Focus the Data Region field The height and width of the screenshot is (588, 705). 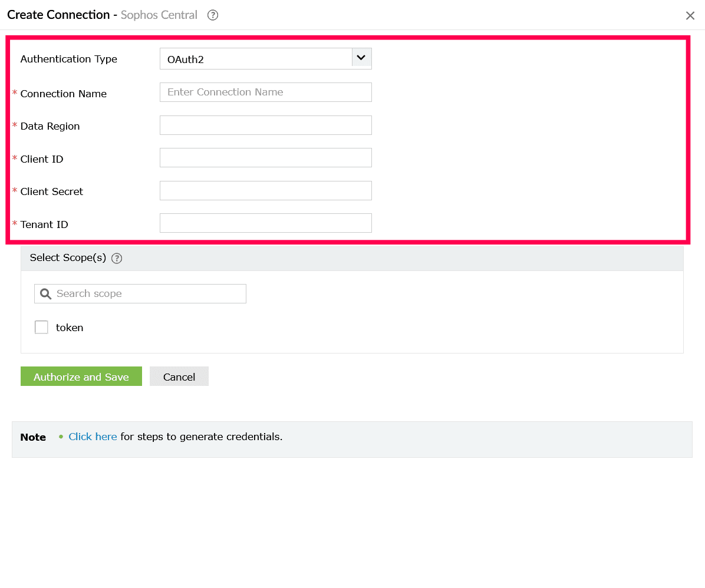coord(266,125)
